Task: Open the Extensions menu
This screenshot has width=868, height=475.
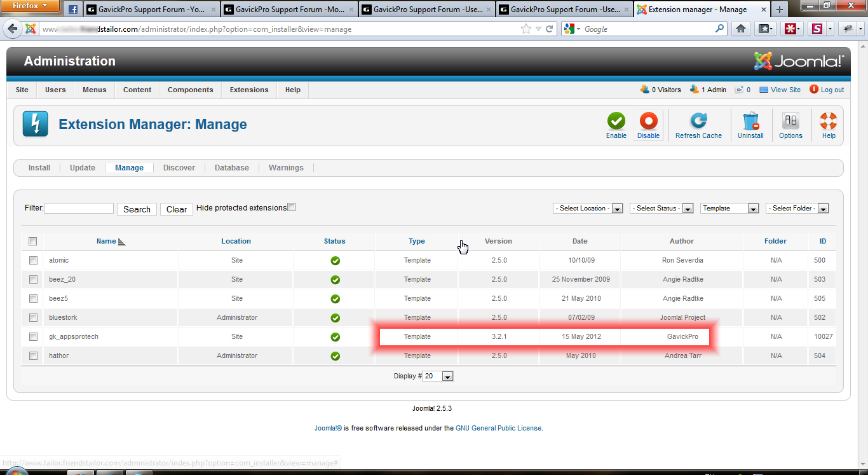Action: (249, 90)
